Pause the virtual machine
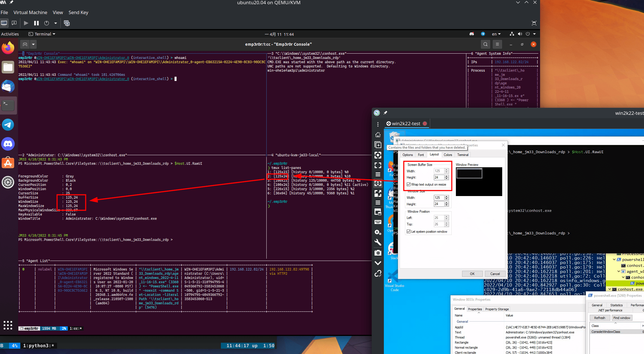Viewport: 644px width, 354px height. (36, 23)
